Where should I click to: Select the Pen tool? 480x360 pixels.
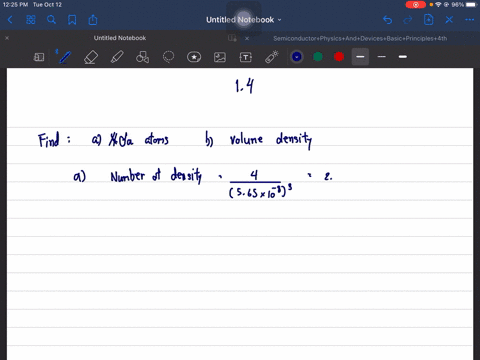pyautogui.click(x=65, y=57)
